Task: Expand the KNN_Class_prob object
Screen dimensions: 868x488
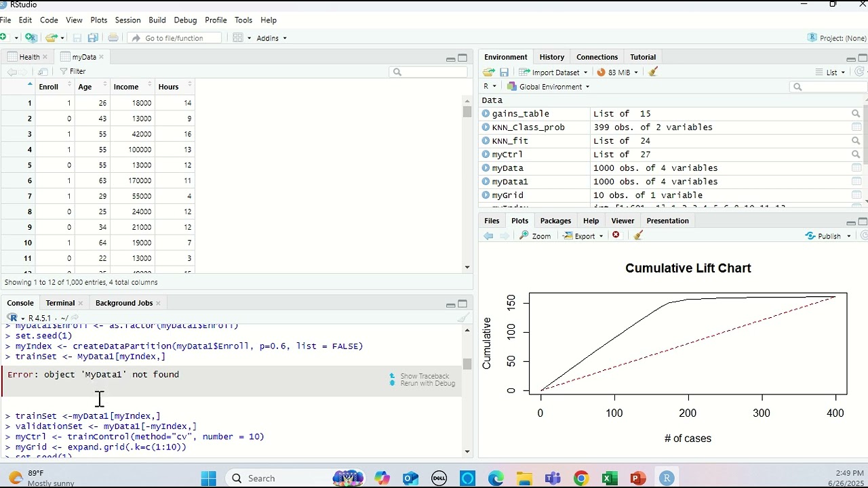Action: 486,127
